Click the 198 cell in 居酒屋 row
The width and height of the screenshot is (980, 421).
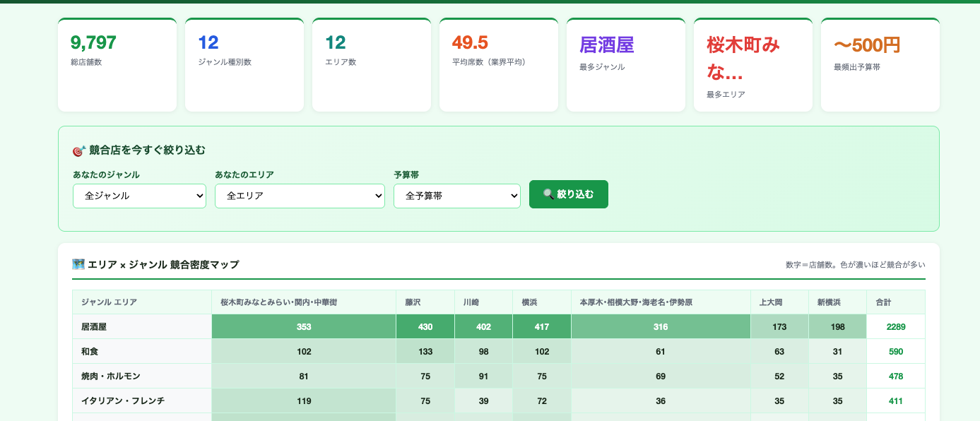[x=838, y=326]
